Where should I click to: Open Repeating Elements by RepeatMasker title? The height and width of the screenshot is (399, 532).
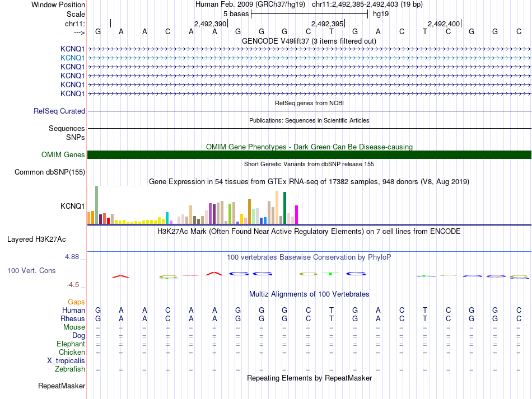click(309, 378)
